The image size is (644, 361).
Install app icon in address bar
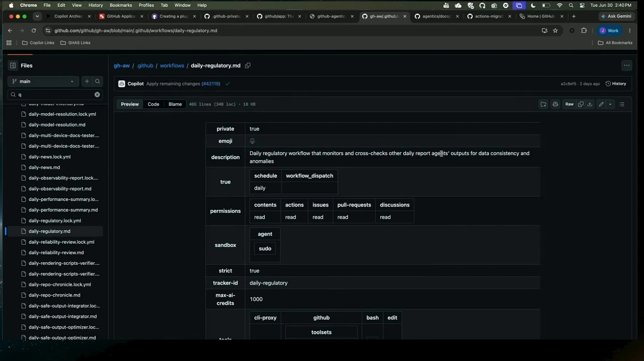[544, 30]
